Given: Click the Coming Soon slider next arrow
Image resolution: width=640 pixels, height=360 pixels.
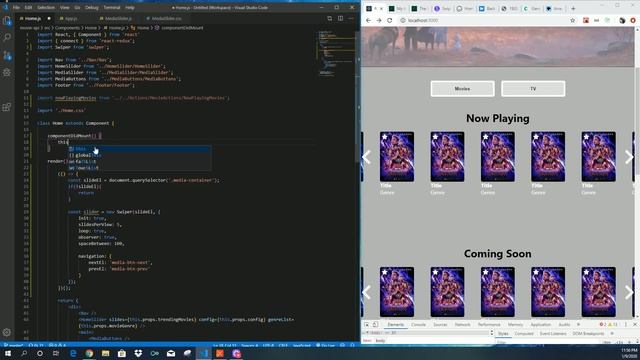Looking at the screenshot, I should 629,292.
